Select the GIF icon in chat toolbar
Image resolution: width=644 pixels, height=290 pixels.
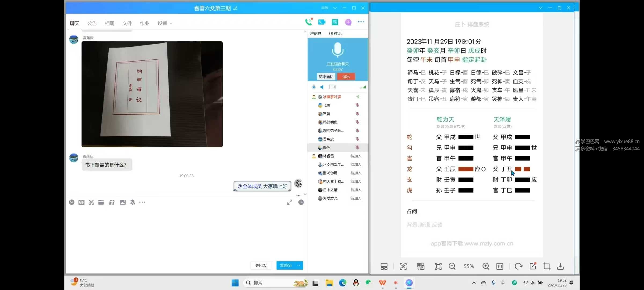click(81, 202)
